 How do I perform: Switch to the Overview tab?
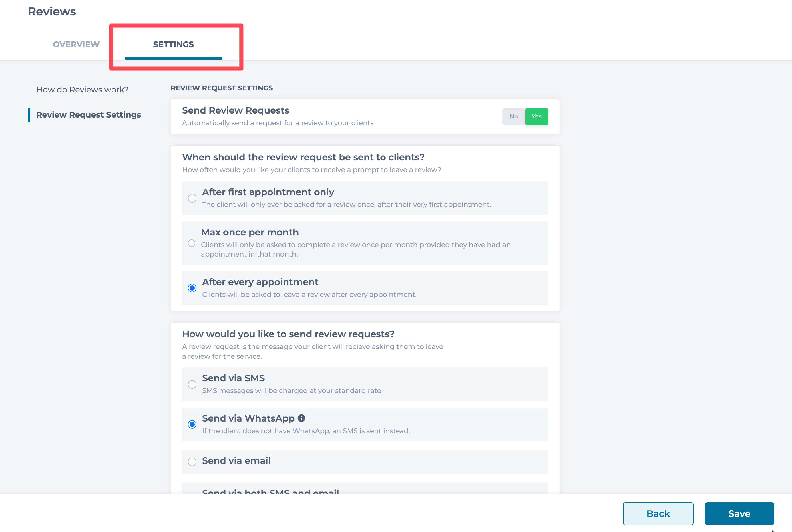pos(76,44)
